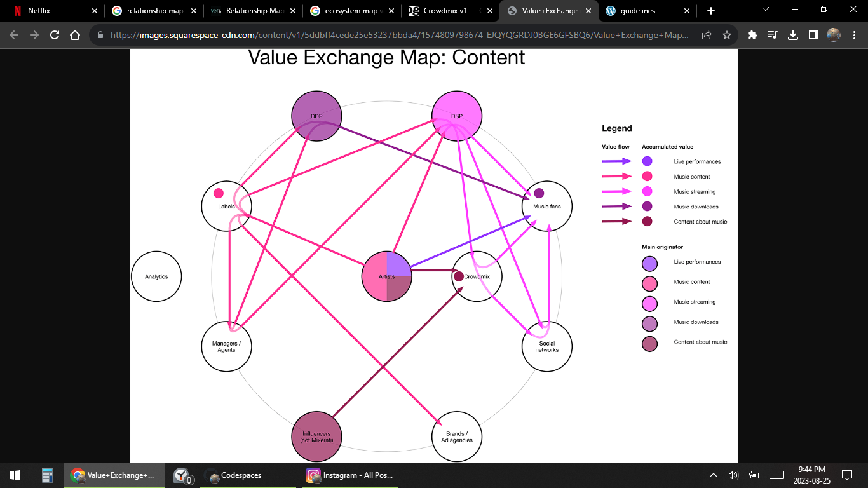Click the 'Music fans' node
The height and width of the screenshot is (488, 868).
tap(546, 206)
